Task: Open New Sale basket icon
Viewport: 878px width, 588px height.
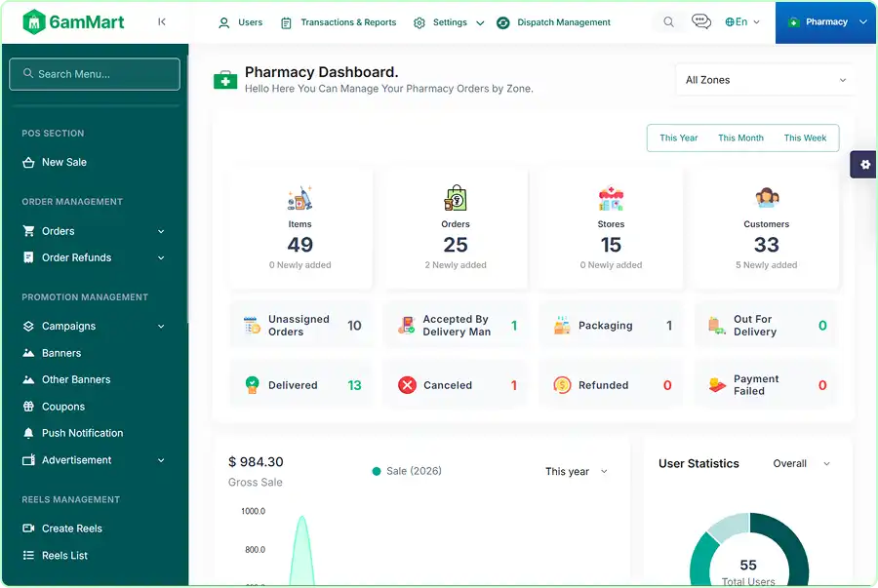Action: (28, 162)
